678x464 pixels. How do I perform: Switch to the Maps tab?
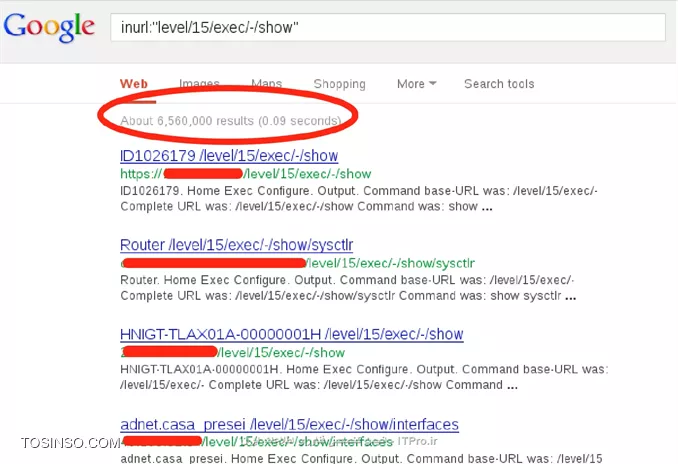click(266, 83)
